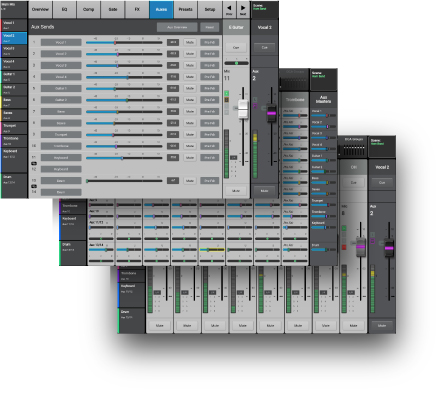
Task: Open Scene box above Aux Masters column
Action: (323, 79)
